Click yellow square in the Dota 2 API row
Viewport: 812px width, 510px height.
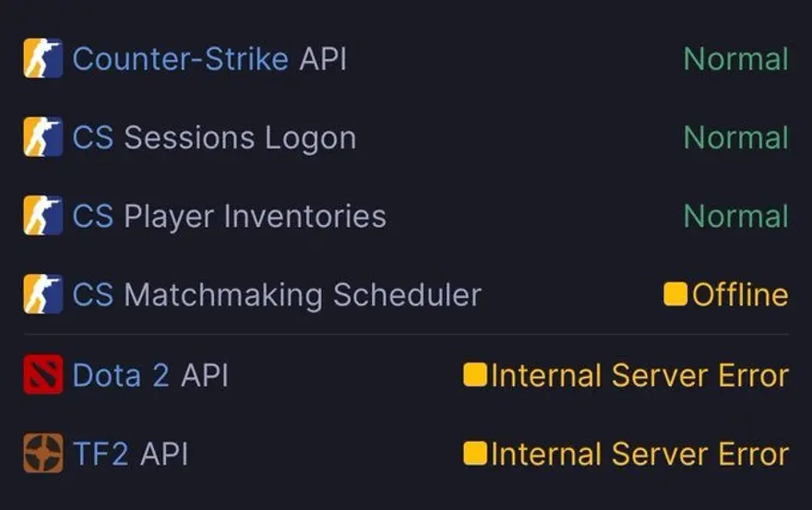pyautogui.click(x=475, y=375)
